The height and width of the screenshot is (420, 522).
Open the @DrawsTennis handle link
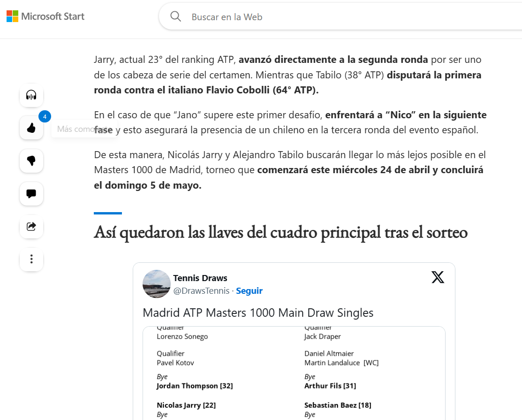pos(201,291)
